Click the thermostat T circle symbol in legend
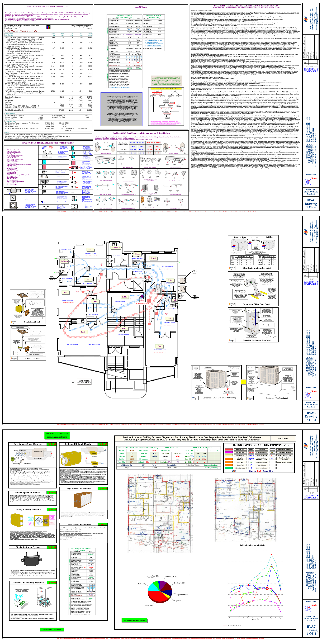Screen dimensions: 322x644 click(x=42, y=177)
